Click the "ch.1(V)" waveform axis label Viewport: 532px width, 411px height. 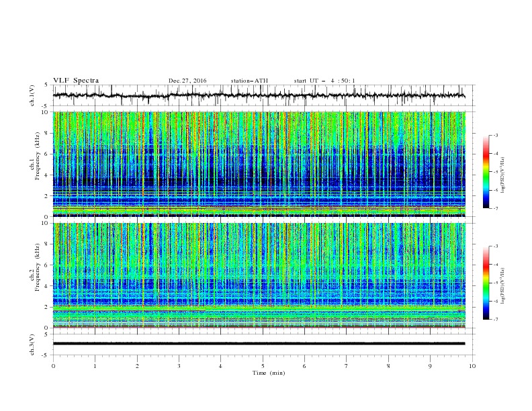[x=32, y=95]
